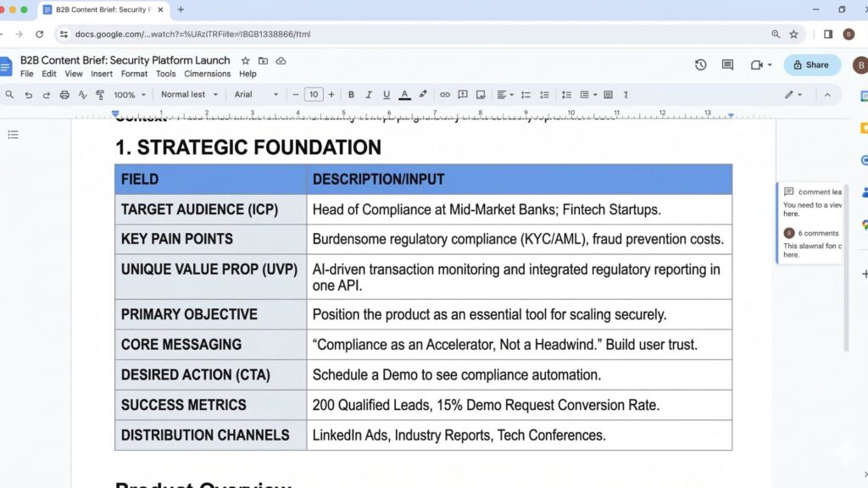868x488 pixels.
Task: Toggle italic formatting
Action: pos(368,94)
